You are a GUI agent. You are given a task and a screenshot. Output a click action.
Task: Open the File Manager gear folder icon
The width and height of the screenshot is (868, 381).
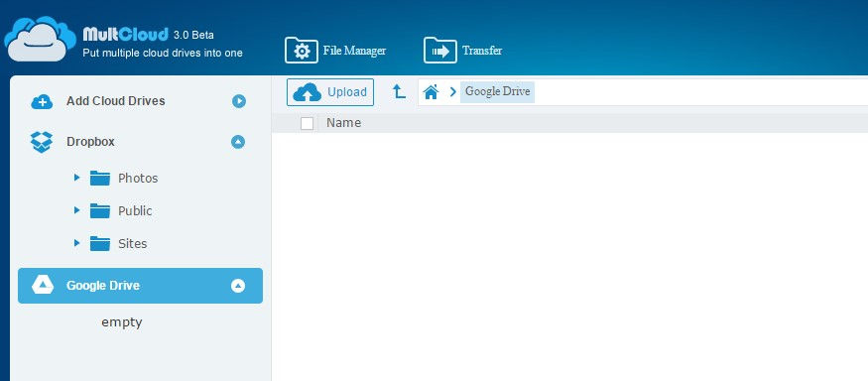click(x=302, y=51)
